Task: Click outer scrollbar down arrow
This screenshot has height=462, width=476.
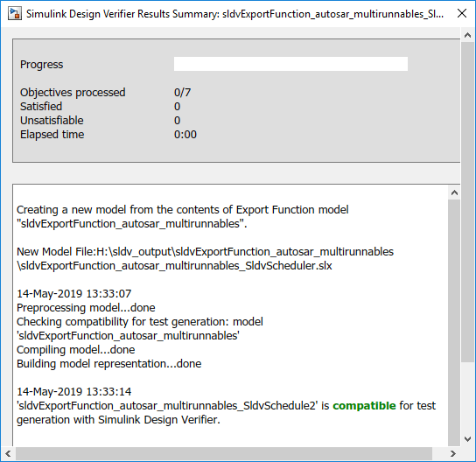Action: 468,439
